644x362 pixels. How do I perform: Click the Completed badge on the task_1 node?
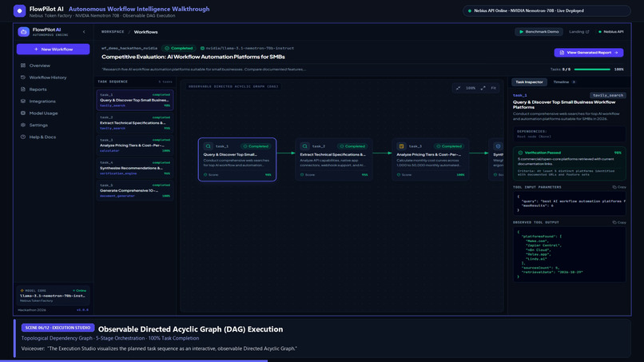(x=256, y=146)
